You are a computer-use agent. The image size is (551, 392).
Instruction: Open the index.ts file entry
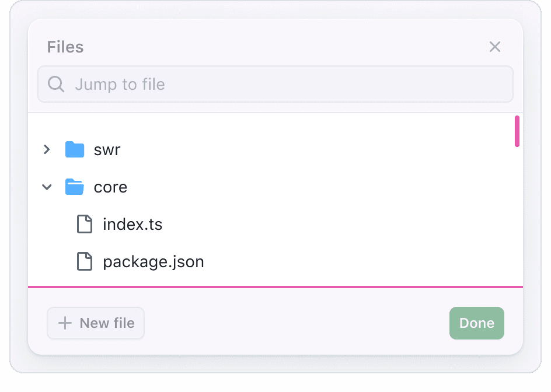pyautogui.click(x=132, y=225)
